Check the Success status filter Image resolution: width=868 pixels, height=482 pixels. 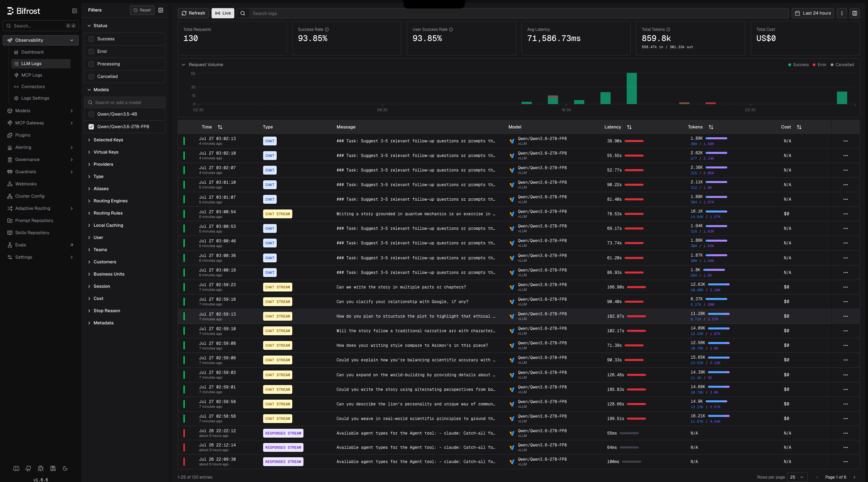click(91, 39)
